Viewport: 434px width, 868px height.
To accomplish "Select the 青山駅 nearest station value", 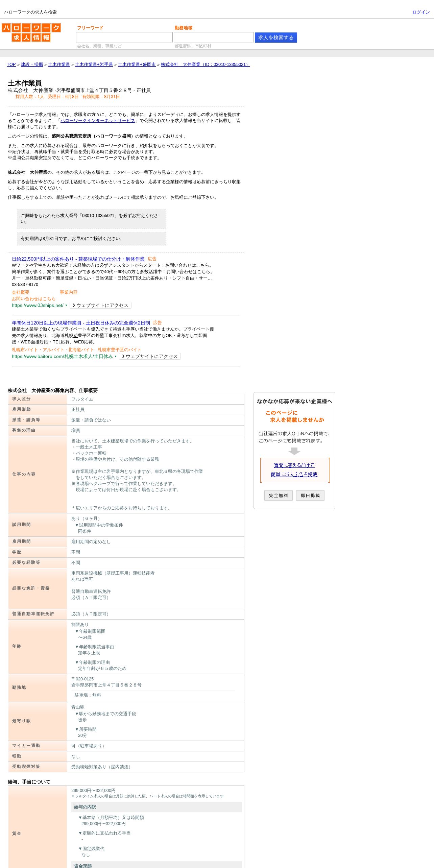I will coord(78,707).
